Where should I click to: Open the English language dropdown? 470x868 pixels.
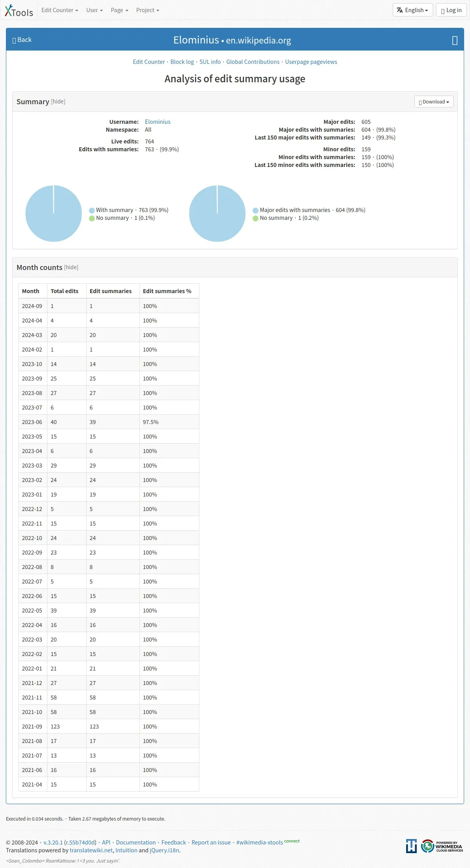point(413,10)
